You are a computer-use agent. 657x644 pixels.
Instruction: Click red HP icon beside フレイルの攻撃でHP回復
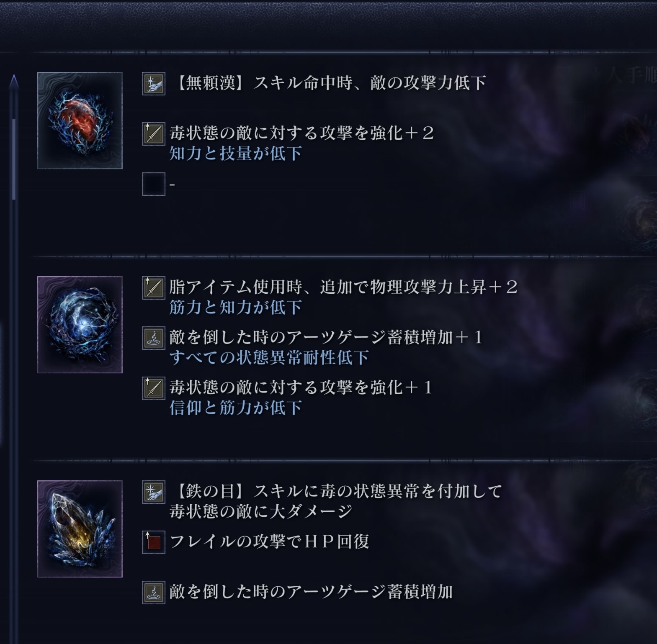(154, 542)
